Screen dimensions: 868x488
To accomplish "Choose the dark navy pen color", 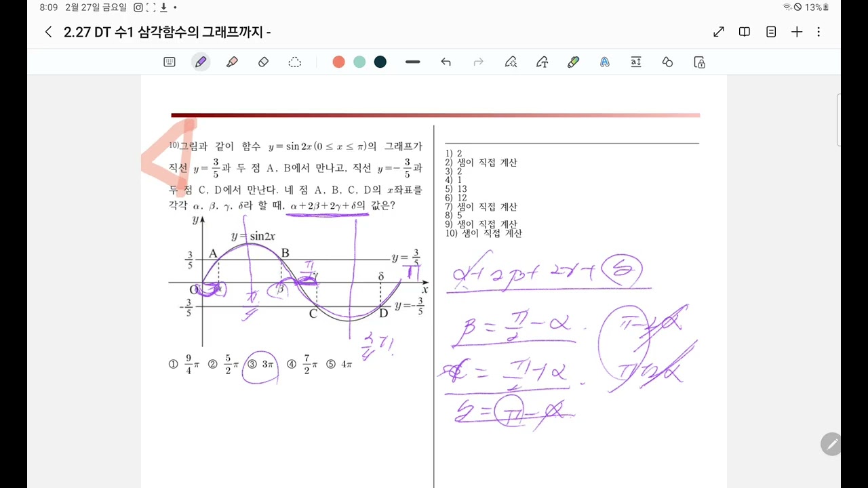I will coord(380,62).
